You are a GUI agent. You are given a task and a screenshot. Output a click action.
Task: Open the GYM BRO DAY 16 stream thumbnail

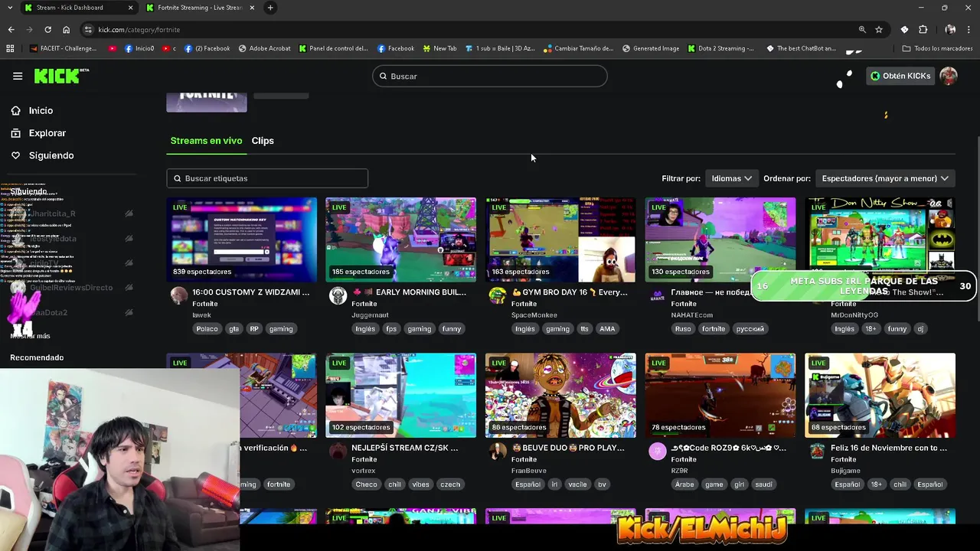point(560,240)
